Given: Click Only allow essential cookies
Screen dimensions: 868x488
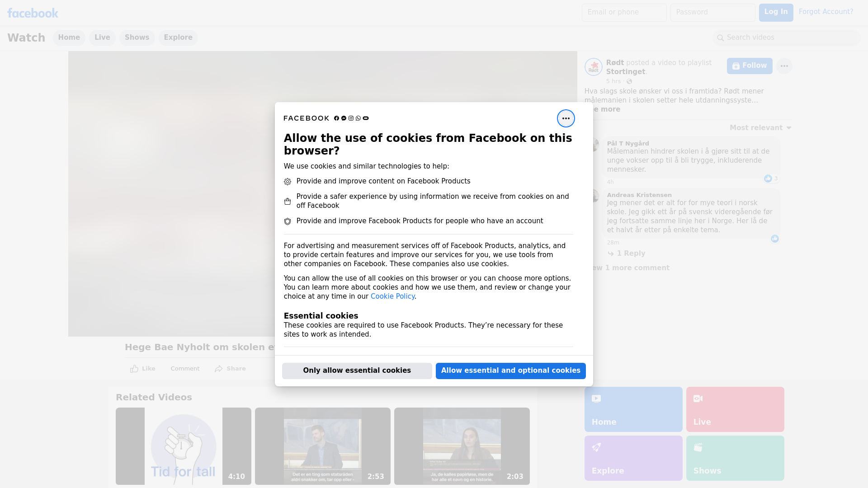Looking at the screenshot, I should pyautogui.click(x=357, y=371).
